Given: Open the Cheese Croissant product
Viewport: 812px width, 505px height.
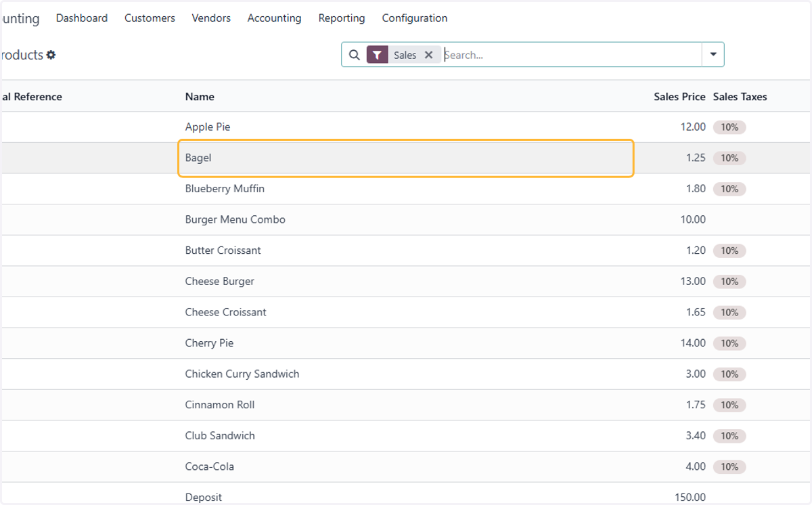Looking at the screenshot, I should click(x=226, y=312).
